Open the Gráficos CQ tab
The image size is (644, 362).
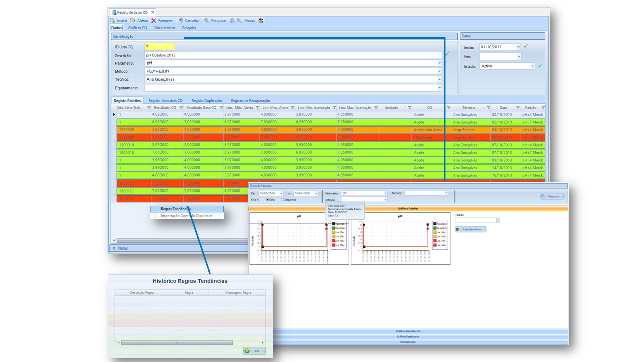(x=137, y=28)
